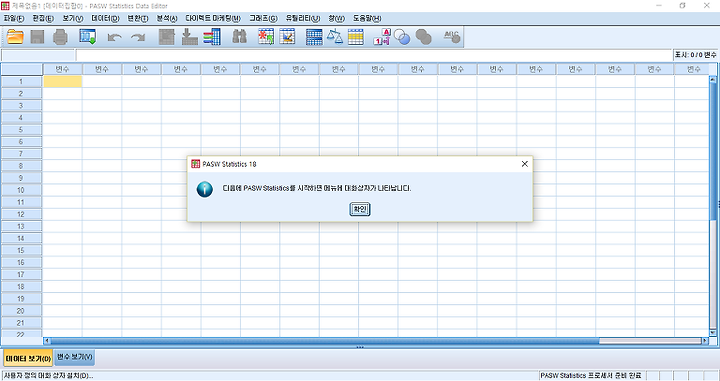
Task: Click the Redo arrow icon
Action: point(138,37)
